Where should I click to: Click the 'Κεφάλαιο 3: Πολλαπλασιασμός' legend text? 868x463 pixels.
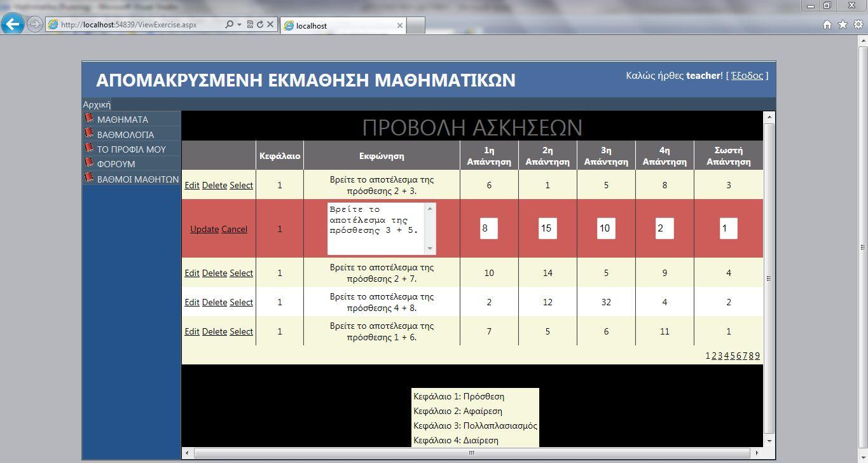(x=476, y=425)
